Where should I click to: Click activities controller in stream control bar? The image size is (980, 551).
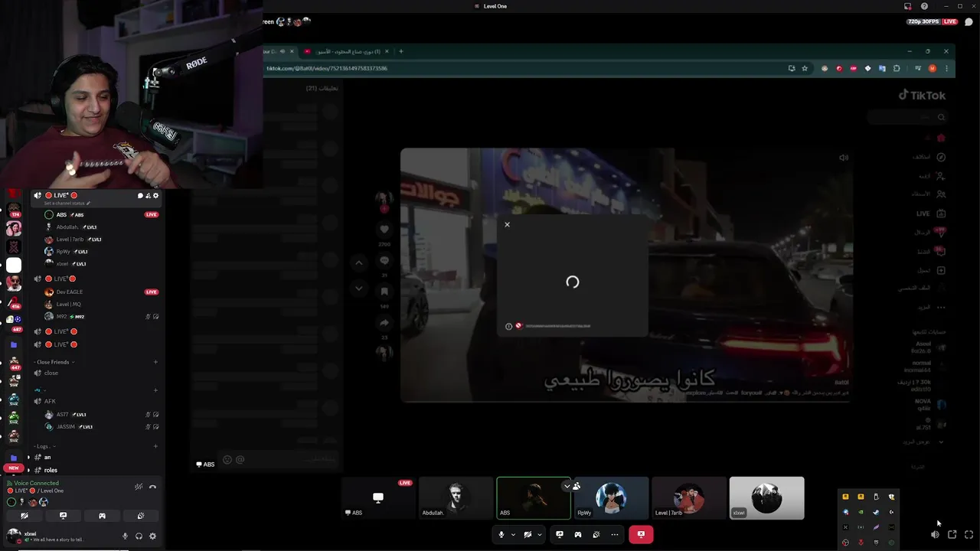click(578, 535)
